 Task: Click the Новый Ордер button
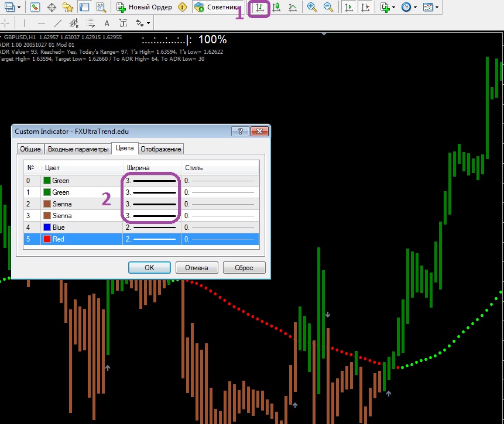[145, 7]
